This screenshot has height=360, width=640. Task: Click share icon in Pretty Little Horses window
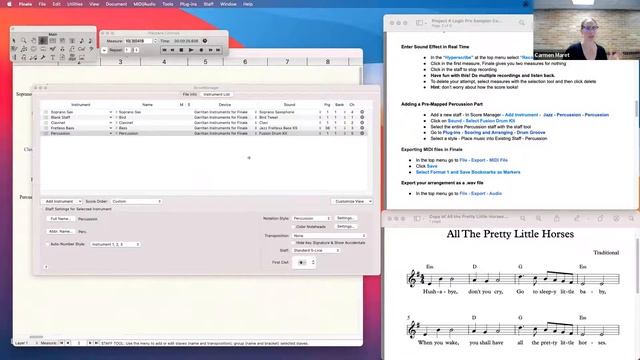point(557,218)
